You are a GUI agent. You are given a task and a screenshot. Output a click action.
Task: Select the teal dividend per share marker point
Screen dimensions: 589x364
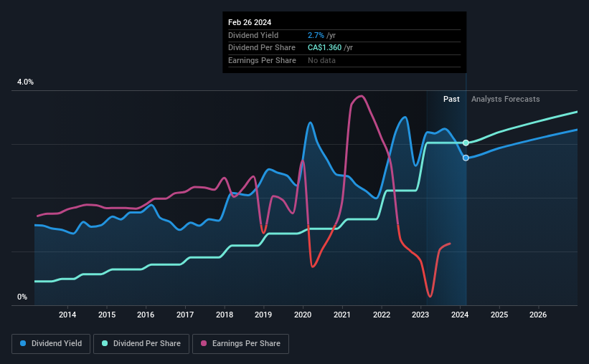point(466,143)
